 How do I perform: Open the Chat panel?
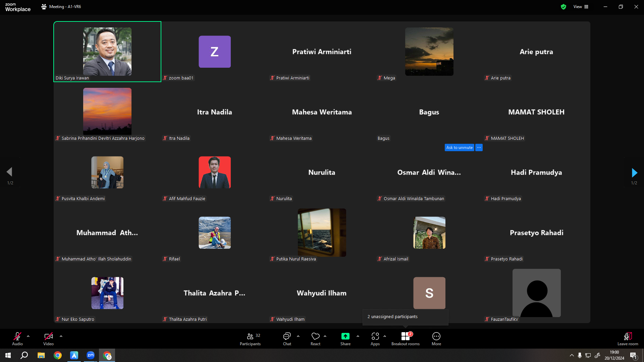(287, 339)
